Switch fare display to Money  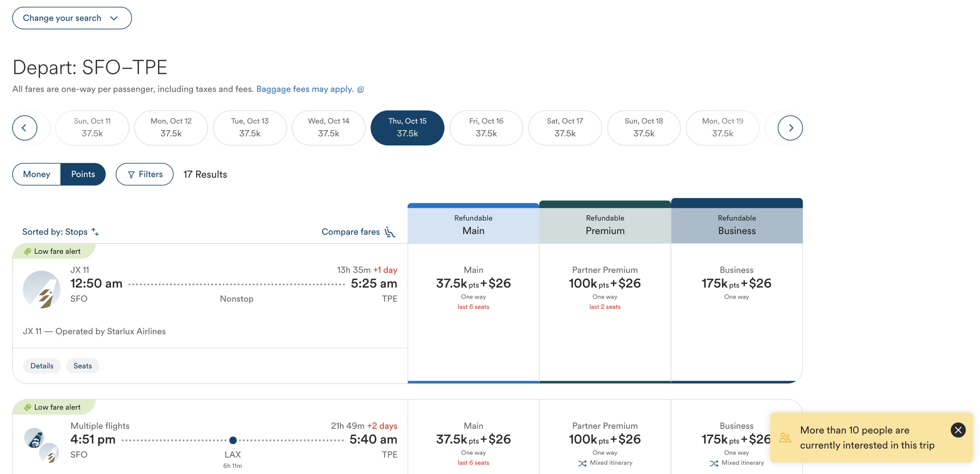37,174
